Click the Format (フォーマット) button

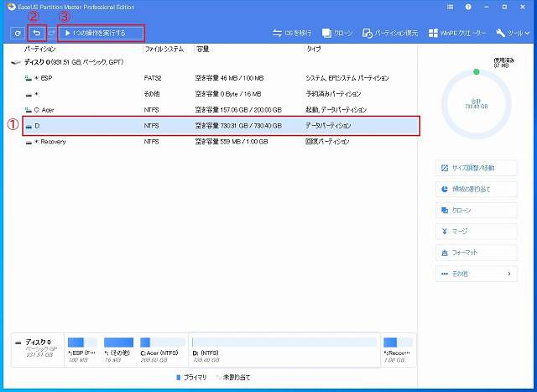tap(477, 253)
